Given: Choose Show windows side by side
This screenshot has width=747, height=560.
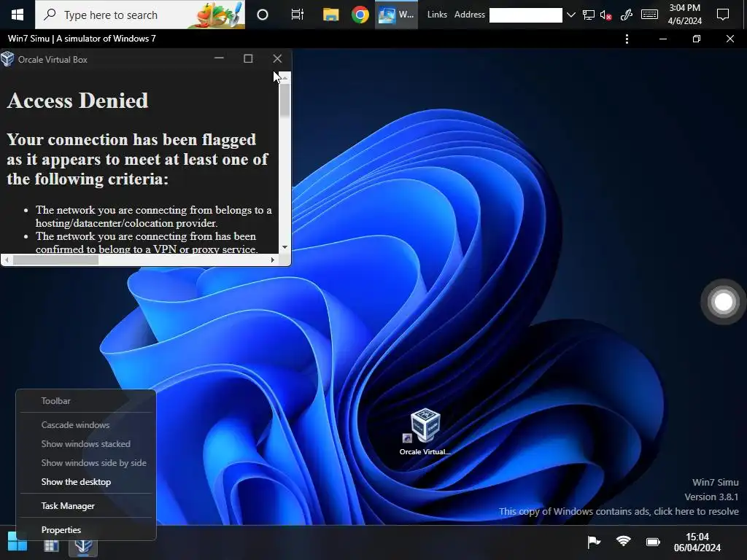Looking at the screenshot, I should tap(86, 463).
